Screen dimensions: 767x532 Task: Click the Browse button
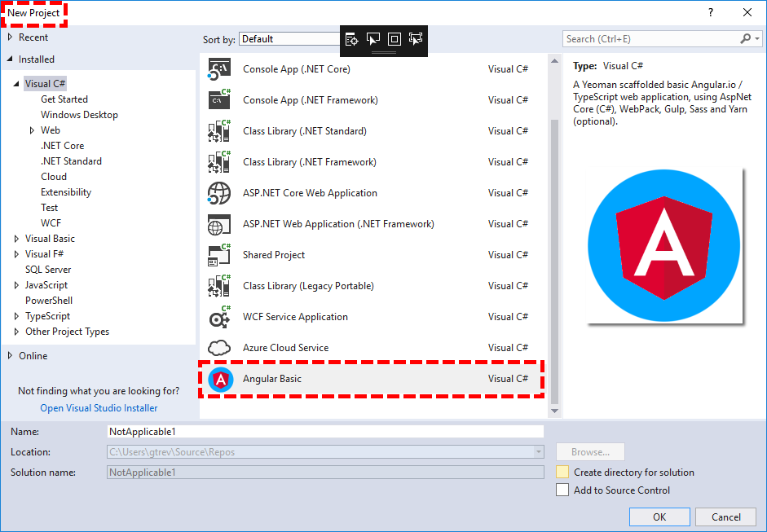point(589,451)
